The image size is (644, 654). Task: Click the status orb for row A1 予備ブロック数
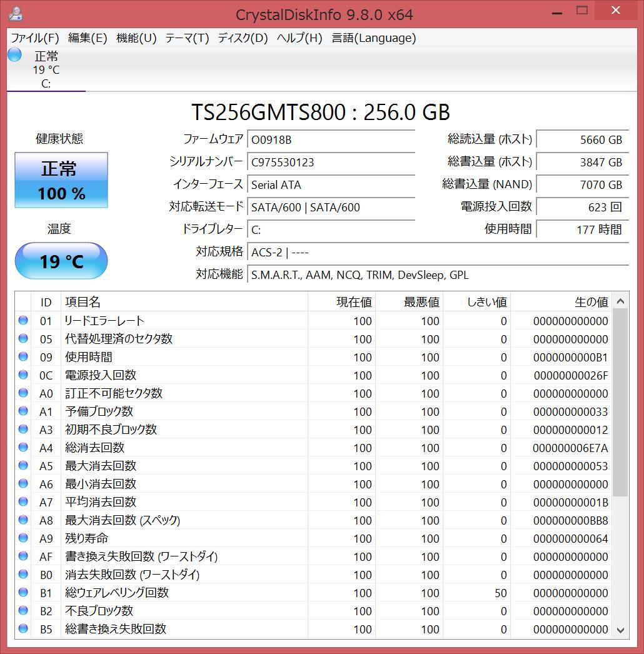[23, 411]
